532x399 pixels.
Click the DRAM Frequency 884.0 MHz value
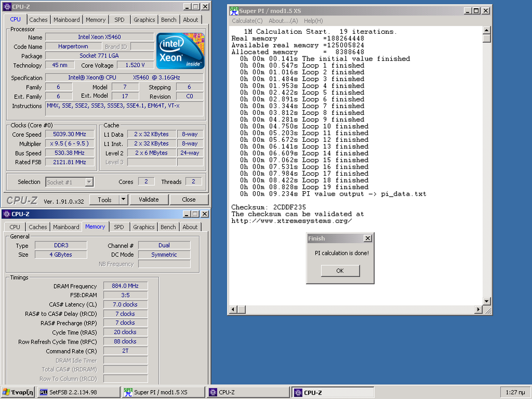[125, 286]
